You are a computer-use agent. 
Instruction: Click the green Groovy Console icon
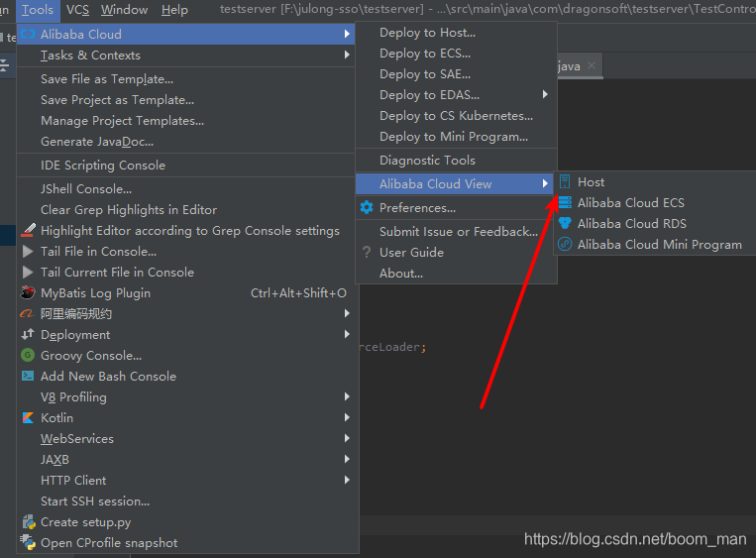pyautogui.click(x=28, y=355)
